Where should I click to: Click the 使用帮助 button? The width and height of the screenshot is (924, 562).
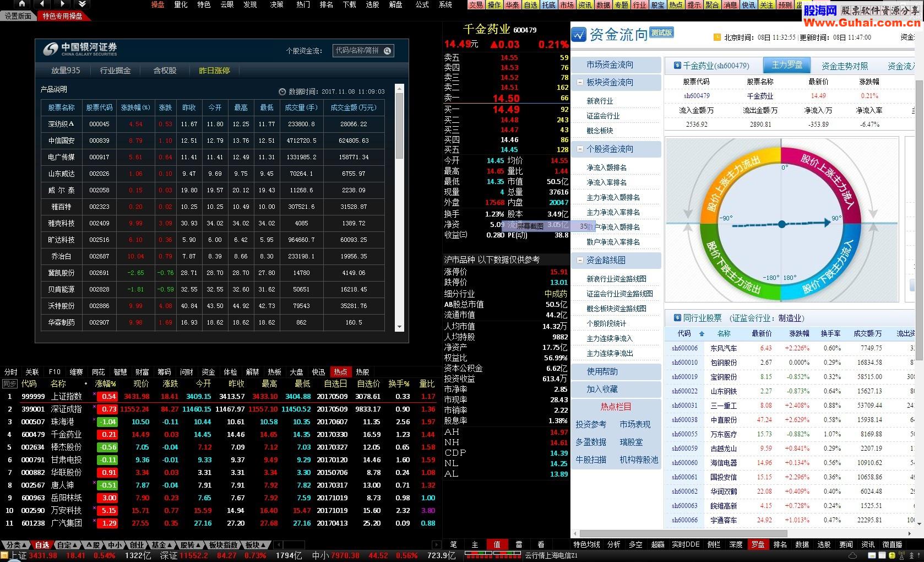click(x=616, y=371)
